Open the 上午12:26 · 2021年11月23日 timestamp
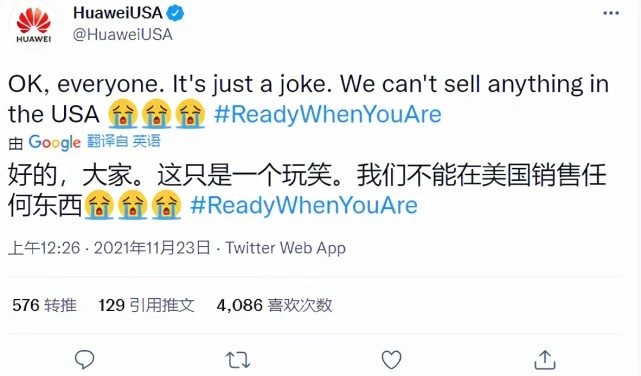The image size is (641, 376). coord(109,248)
